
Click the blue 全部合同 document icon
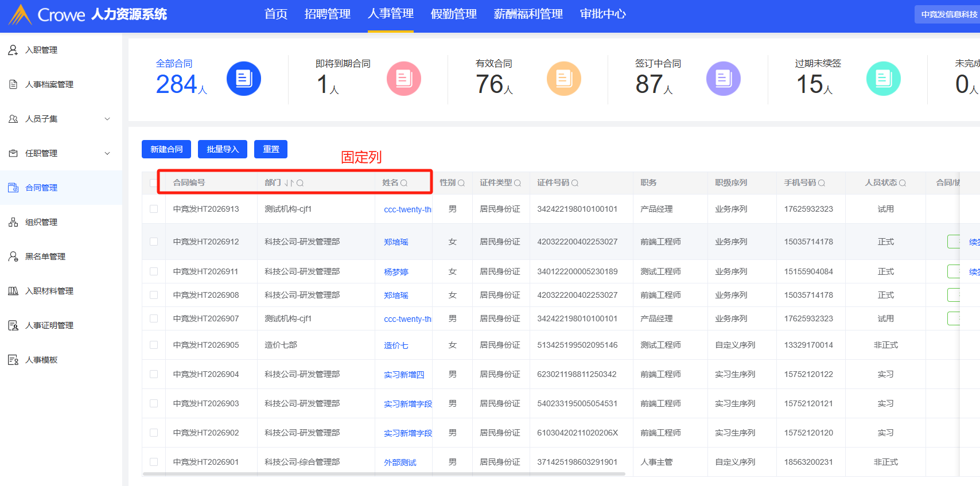pos(244,79)
